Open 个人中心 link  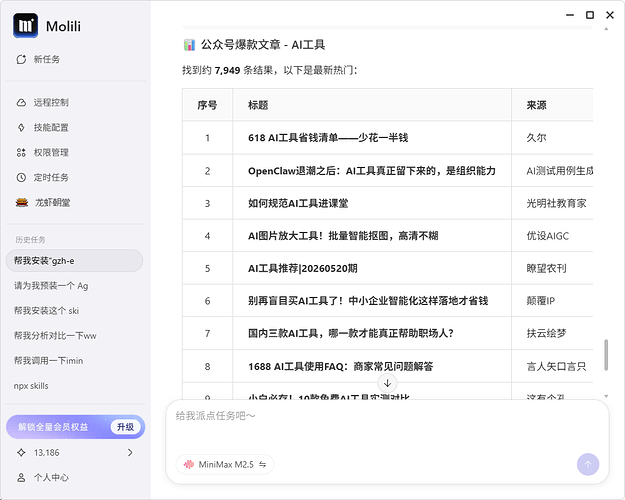point(51,477)
